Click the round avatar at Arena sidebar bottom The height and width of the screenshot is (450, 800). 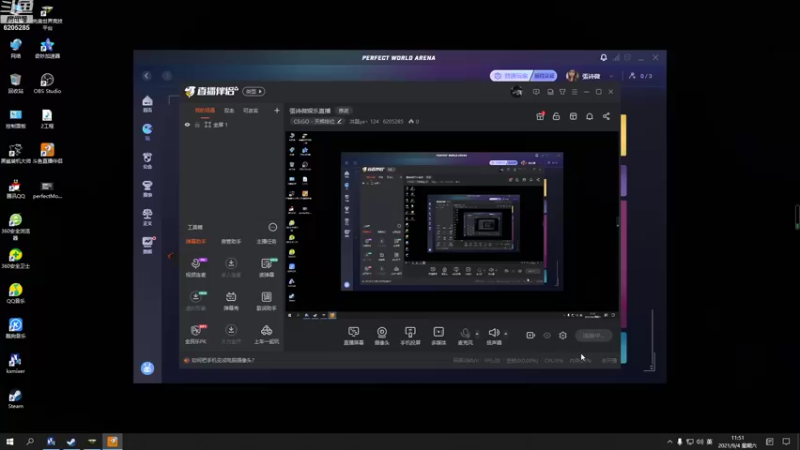coord(147,368)
